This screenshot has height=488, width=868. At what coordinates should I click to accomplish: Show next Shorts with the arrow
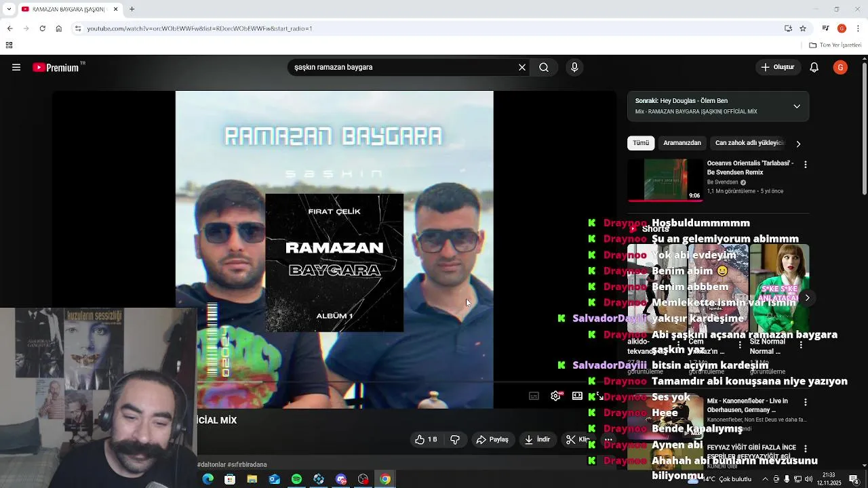coord(807,298)
